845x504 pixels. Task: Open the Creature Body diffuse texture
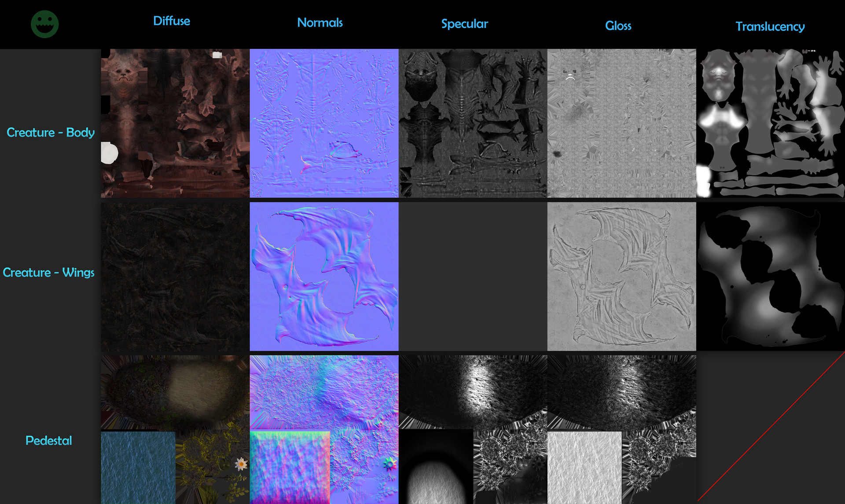[175, 123]
